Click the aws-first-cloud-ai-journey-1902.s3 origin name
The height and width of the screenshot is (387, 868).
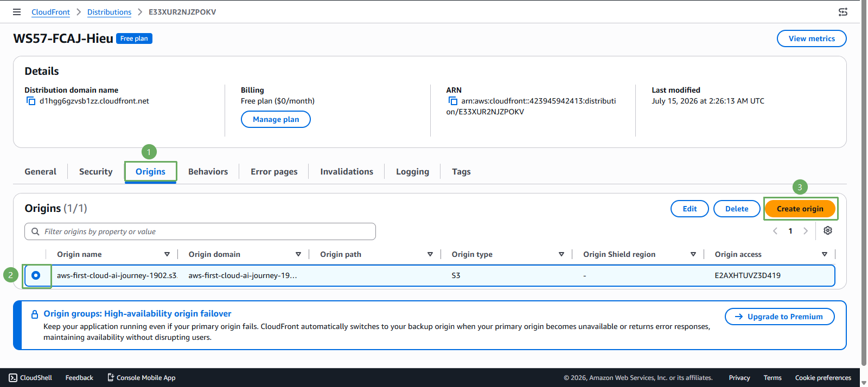(117, 275)
